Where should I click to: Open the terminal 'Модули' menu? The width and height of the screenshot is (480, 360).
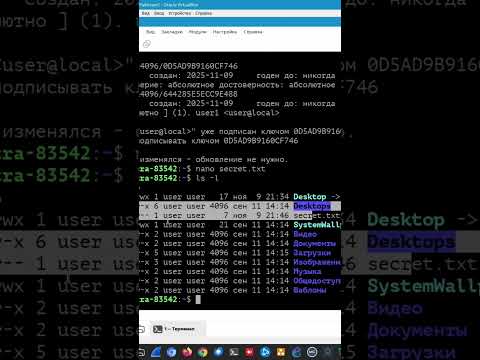pos(198,32)
